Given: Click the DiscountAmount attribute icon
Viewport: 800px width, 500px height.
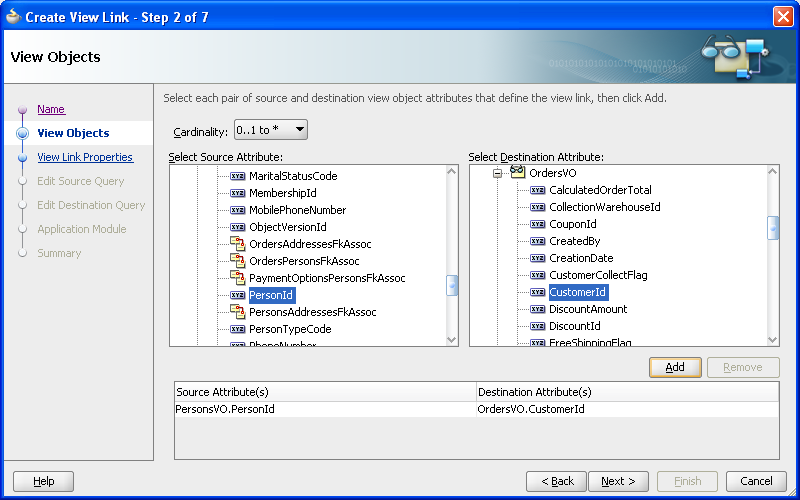Looking at the screenshot, I should coord(537,309).
